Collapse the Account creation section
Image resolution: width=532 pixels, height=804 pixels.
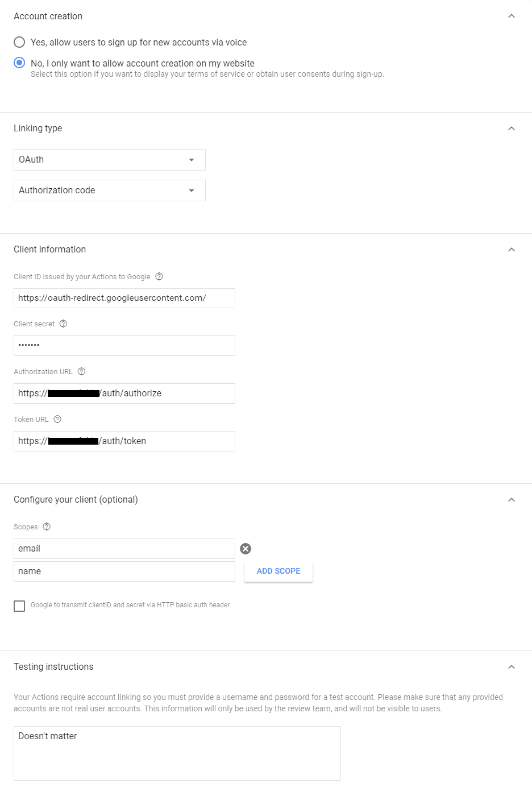pyautogui.click(x=512, y=16)
